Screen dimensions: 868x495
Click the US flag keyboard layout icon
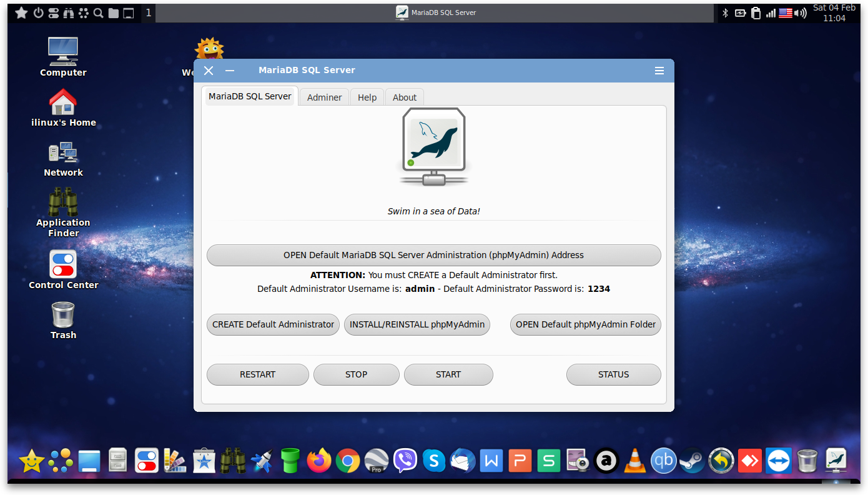pos(786,12)
